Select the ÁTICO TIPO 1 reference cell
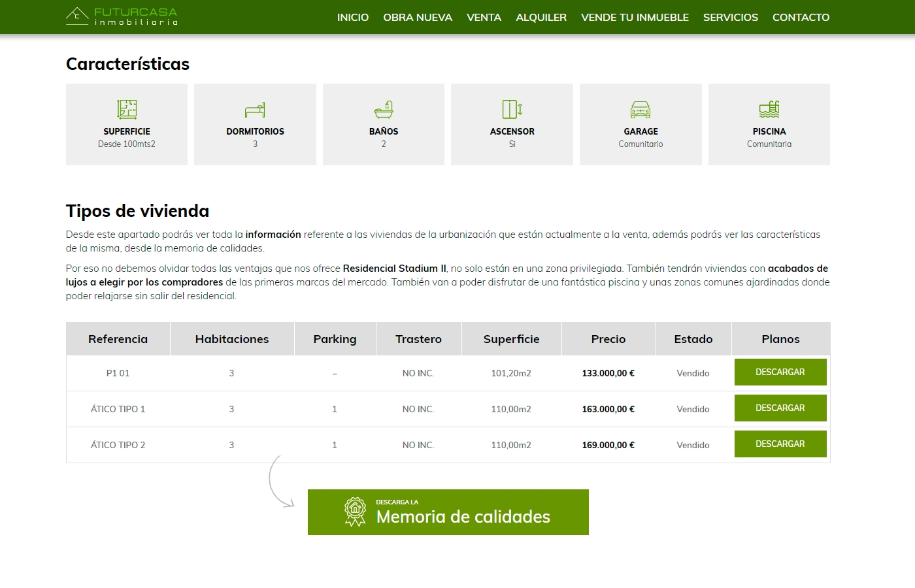This screenshot has height=588, width=915. [x=118, y=409]
